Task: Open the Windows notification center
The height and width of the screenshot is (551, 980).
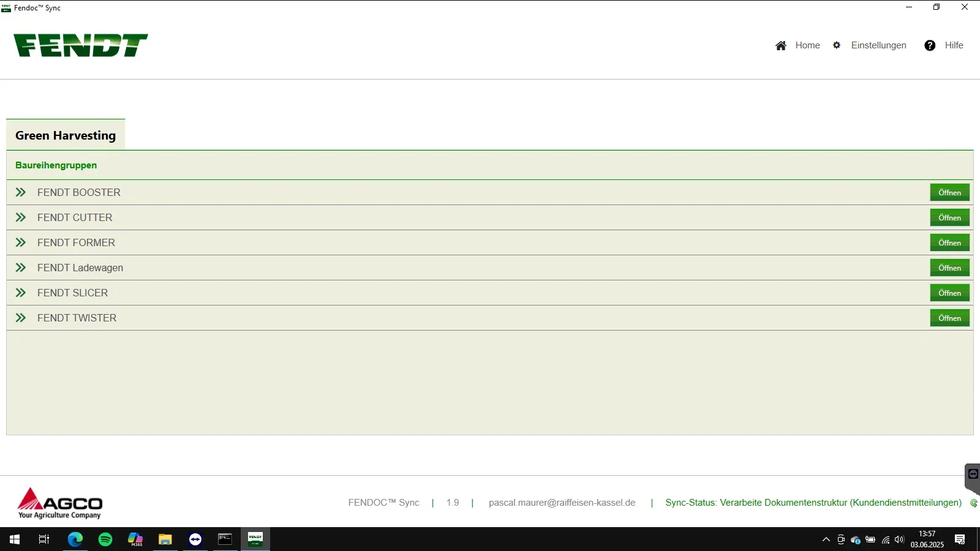Action: coord(960,539)
